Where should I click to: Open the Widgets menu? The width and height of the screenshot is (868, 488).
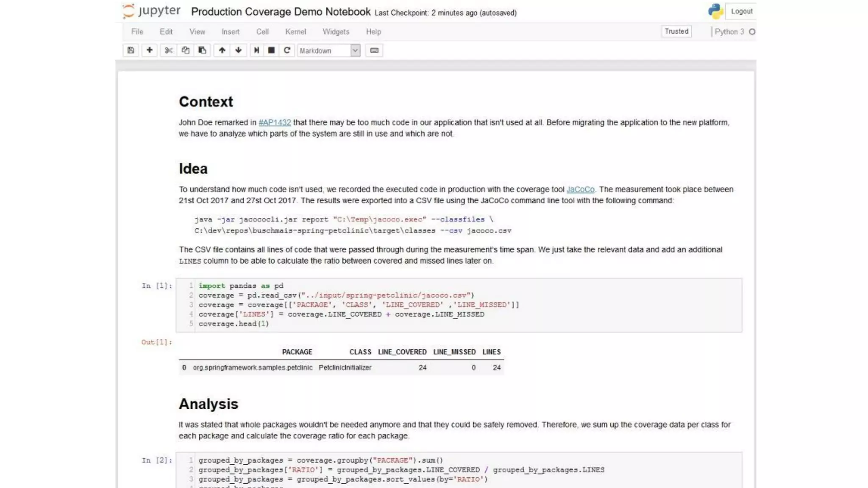click(336, 32)
